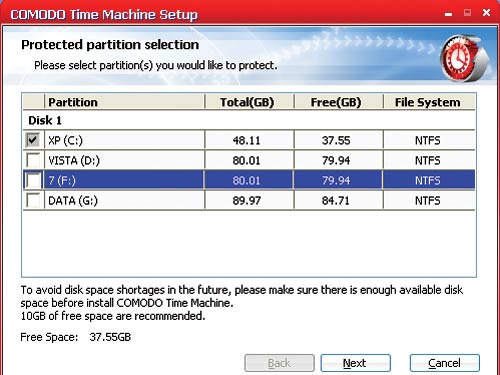The height and width of the screenshot is (375, 500).
Task: Click the Next button
Action: [355, 363]
